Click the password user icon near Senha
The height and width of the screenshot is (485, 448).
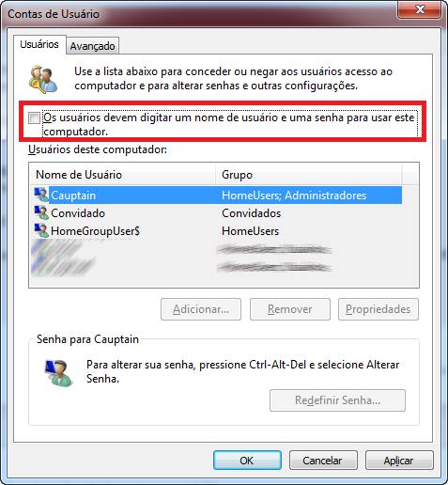(59, 372)
